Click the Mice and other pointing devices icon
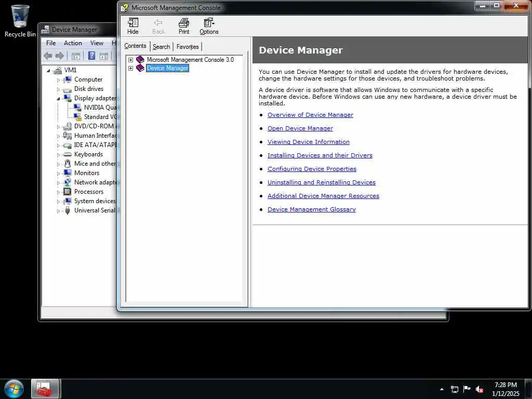532x399 pixels. pyautogui.click(x=67, y=164)
